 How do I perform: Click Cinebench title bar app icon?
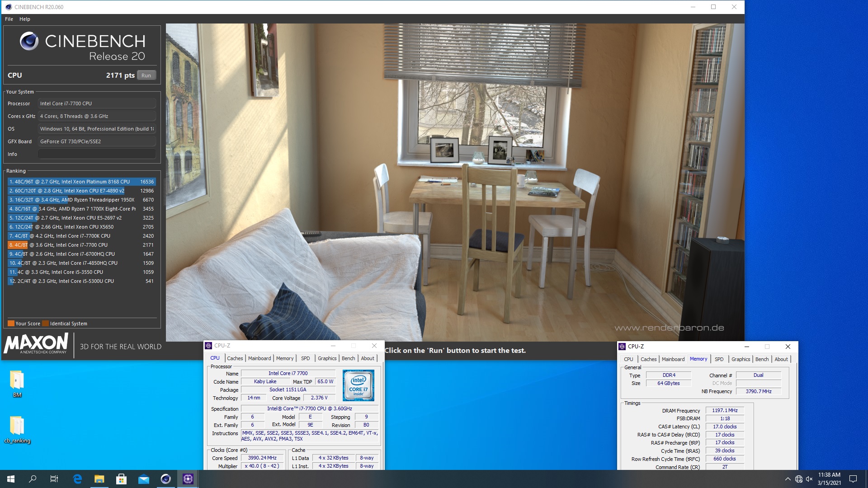[x=8, y=7]
